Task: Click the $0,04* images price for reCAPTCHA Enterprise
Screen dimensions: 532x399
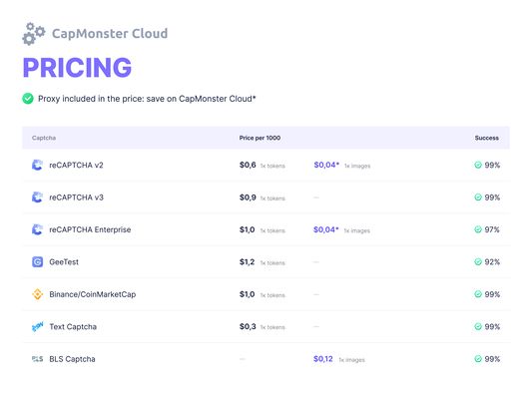Action: click(326, 229)
